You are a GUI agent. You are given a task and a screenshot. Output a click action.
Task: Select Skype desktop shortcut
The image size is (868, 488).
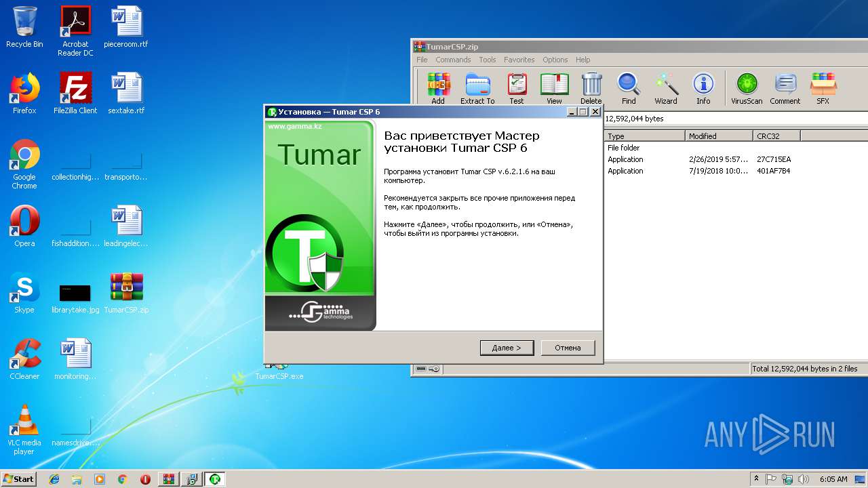tap(24, 293)
